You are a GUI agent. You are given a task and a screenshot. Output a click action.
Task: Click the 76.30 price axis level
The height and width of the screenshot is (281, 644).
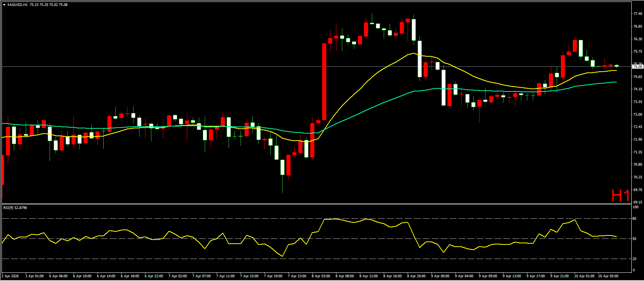637,39
